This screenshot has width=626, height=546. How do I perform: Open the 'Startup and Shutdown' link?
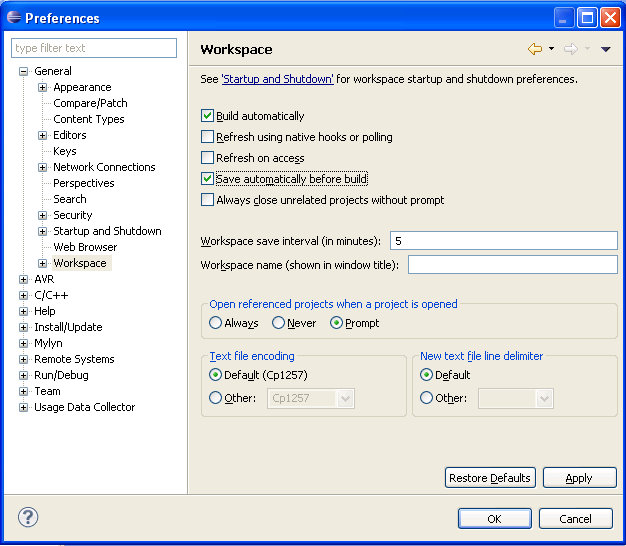coord(277,79)
